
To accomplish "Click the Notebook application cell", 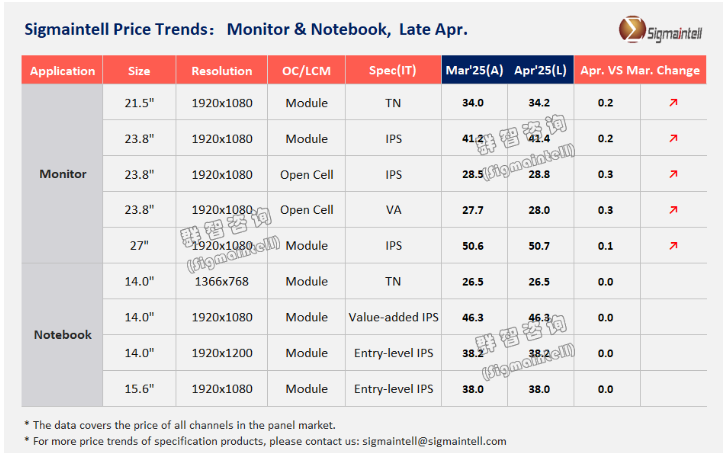I will click(63, 335).
